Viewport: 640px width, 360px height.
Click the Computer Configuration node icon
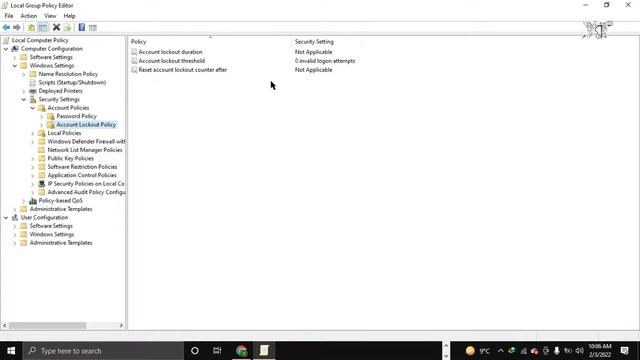[15, 49]
